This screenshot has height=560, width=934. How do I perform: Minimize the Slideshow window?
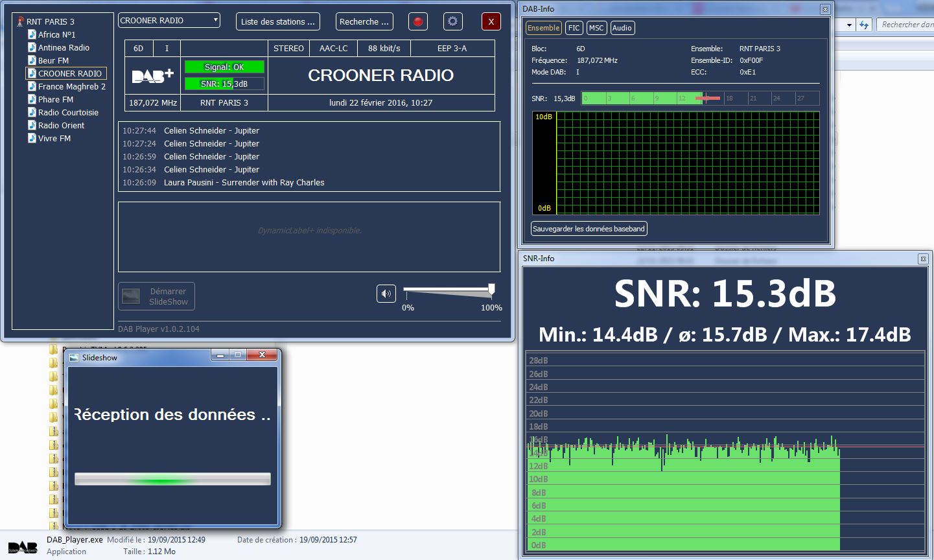point(220,355)
